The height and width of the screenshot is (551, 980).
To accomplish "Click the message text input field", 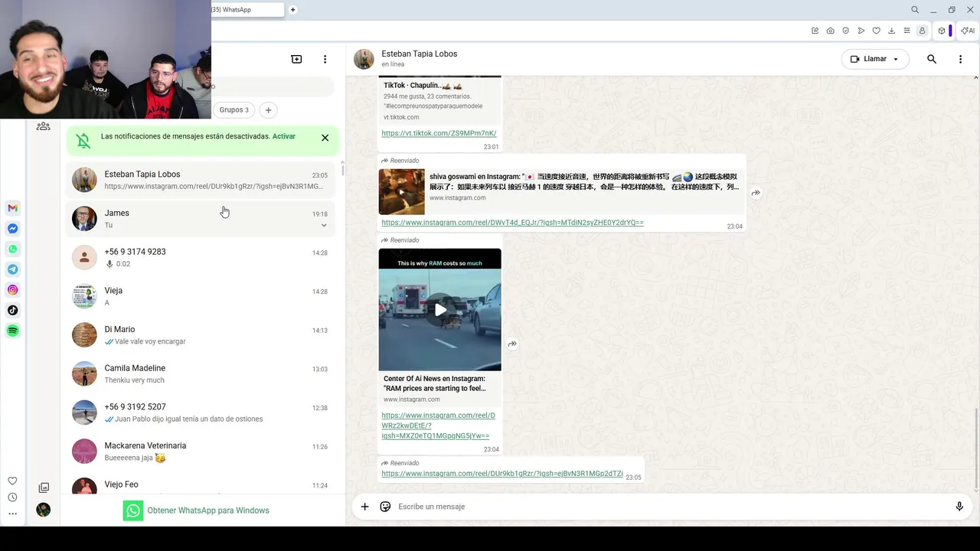I will coord(672,507).
